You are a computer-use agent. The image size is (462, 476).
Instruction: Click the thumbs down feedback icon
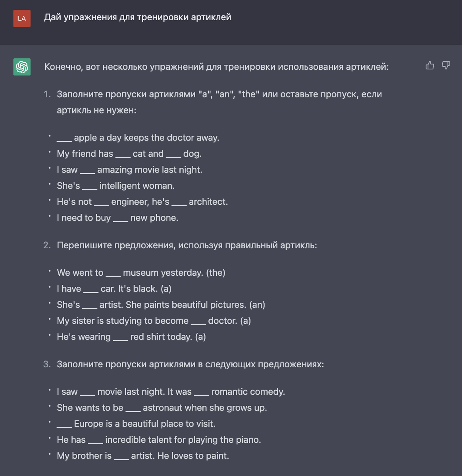coord(446,65)
